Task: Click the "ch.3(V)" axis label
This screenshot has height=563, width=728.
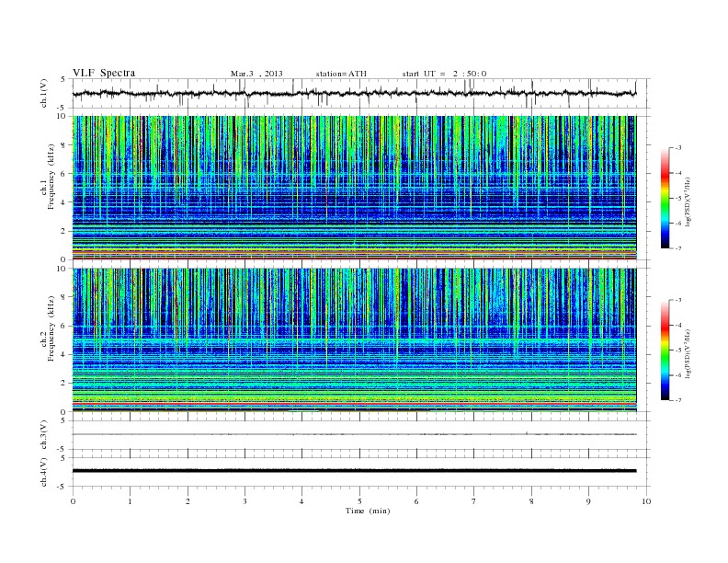Action: (44, 435)
